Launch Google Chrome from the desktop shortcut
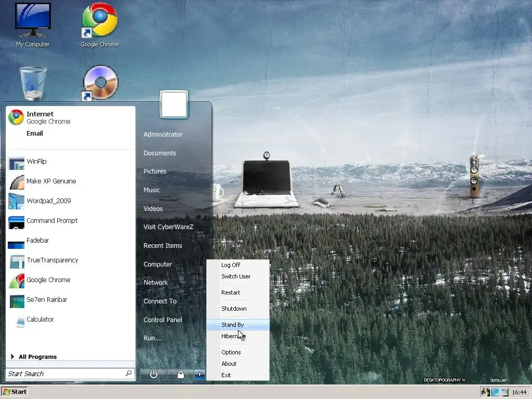The width and height of the screenshot is (532, 399). click(99, 25)
